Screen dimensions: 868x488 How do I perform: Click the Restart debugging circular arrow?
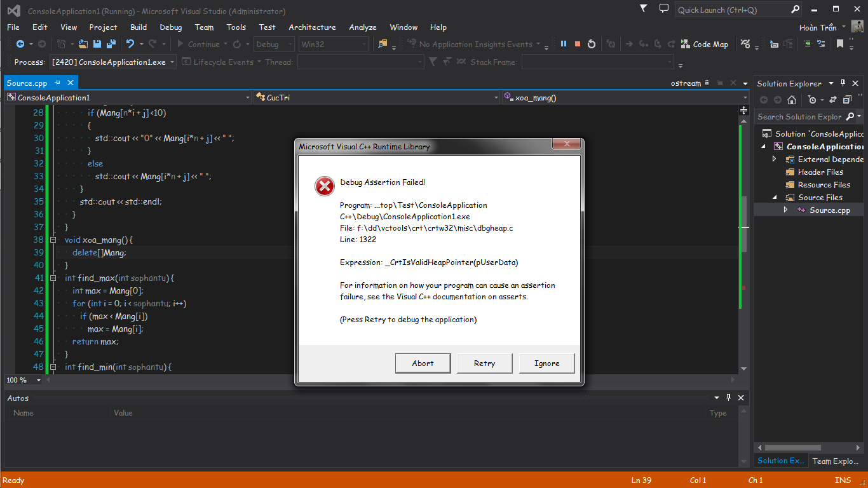(x=592, y=44)
